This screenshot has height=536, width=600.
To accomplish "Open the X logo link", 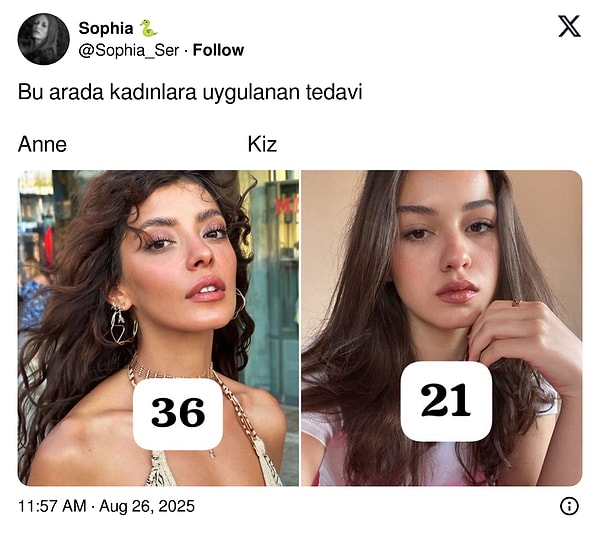I will 569,26.
